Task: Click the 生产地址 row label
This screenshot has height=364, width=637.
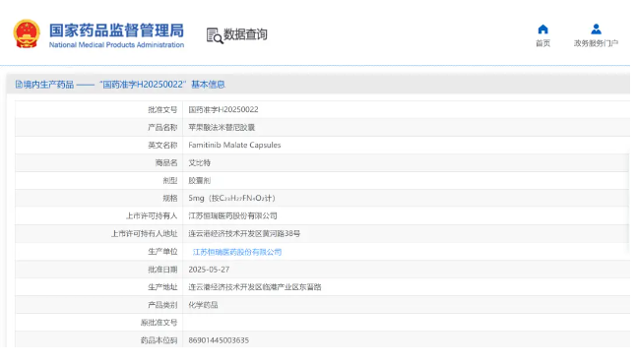Action: point(162,287)
